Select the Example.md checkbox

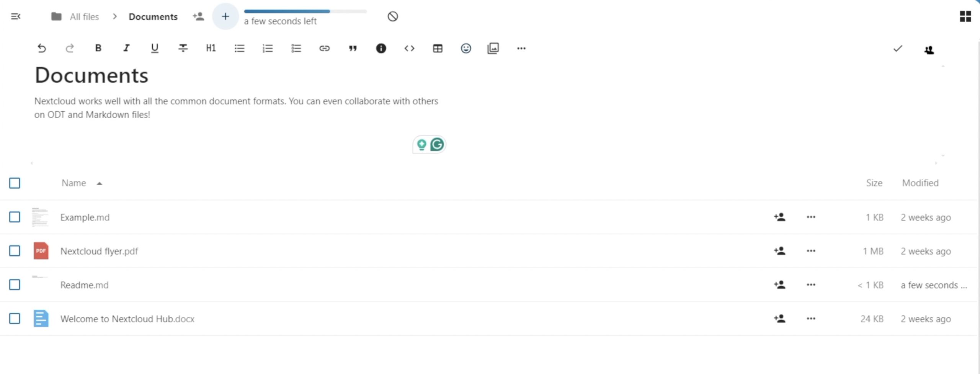tap(15, 217)
